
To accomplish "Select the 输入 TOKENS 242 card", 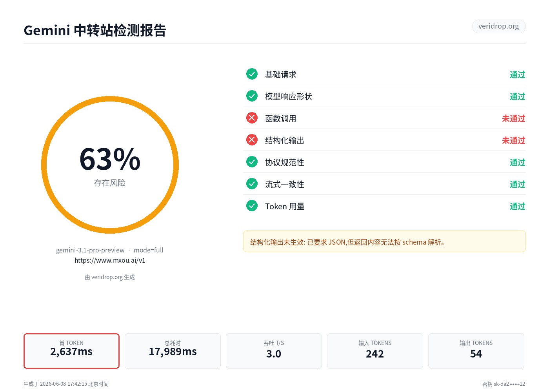I will click(x=375, y=351).
